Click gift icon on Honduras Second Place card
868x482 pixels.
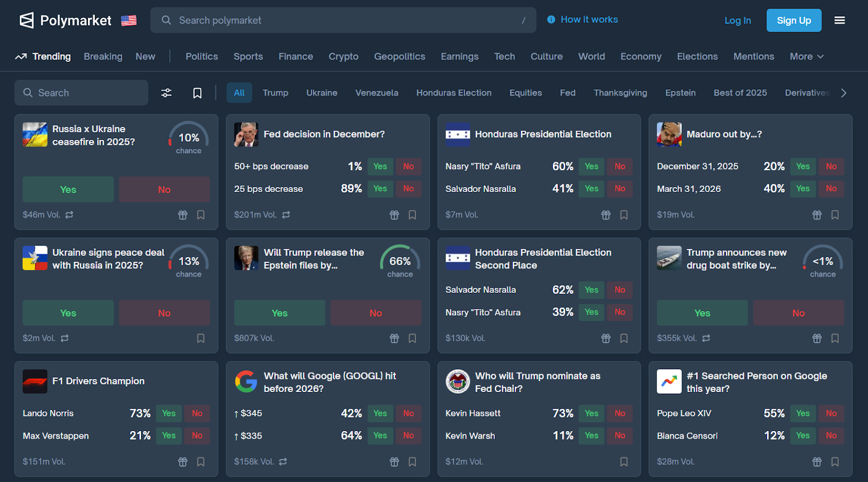pos(606,338)
